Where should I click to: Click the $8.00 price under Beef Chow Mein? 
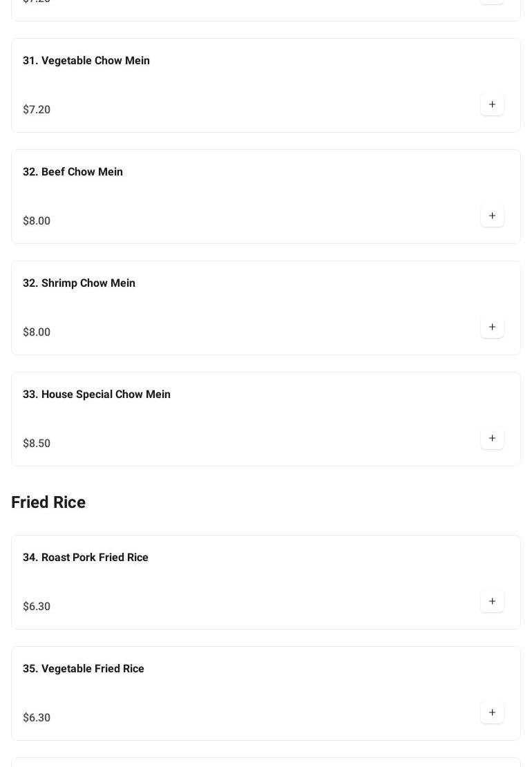click(x=37, y=221)
